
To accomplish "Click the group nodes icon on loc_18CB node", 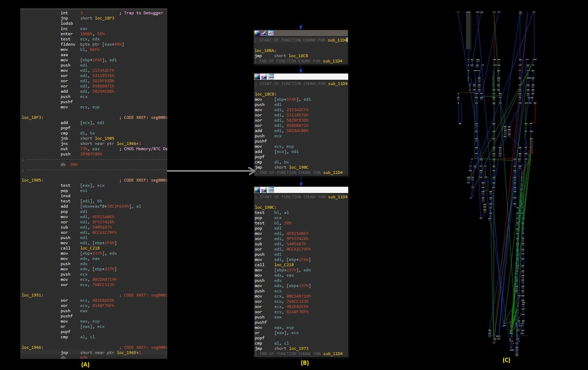I will tap(271, 77).
